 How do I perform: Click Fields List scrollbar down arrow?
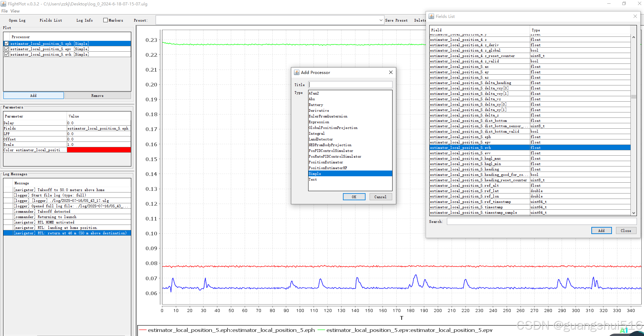pos(634,213)
